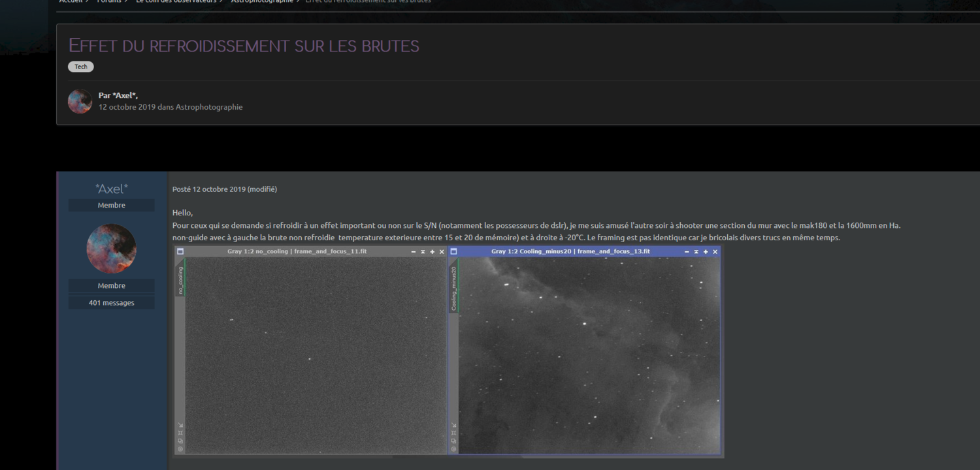Minimize the Cooling_minus20 image window
Image resolution: width=980 pixels, height=470 pixels.
tap(687, 251)
